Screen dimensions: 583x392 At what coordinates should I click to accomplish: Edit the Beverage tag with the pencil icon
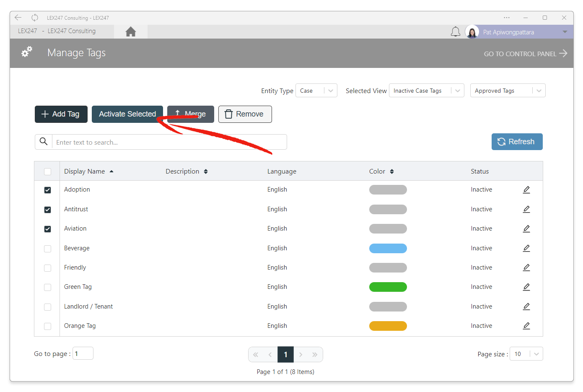526,248
